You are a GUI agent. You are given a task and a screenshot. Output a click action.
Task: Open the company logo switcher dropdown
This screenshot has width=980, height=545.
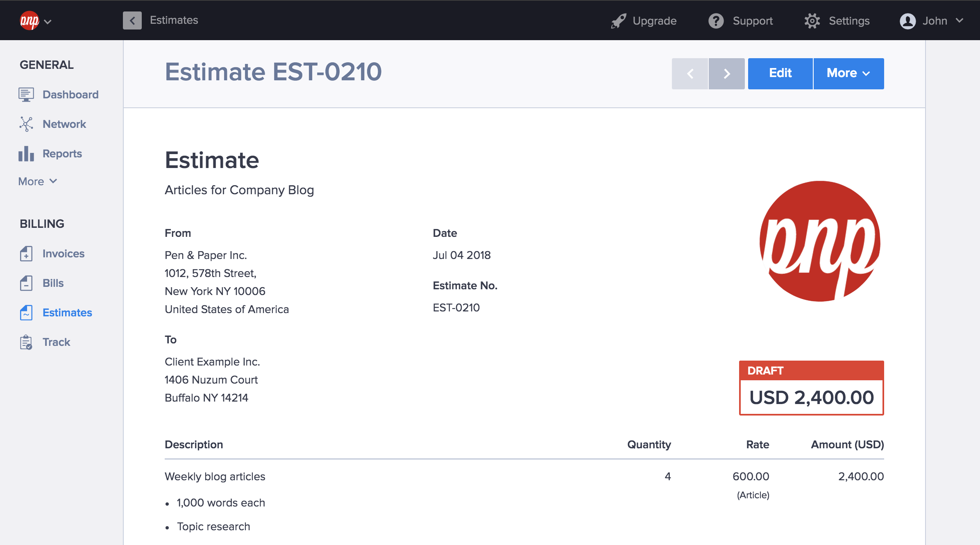click(x=36, y=21)
